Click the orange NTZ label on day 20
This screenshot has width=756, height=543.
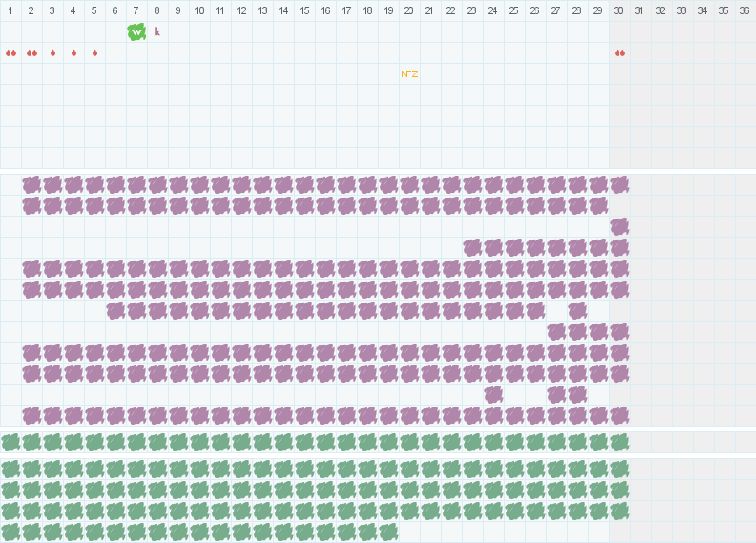point(409,73)
